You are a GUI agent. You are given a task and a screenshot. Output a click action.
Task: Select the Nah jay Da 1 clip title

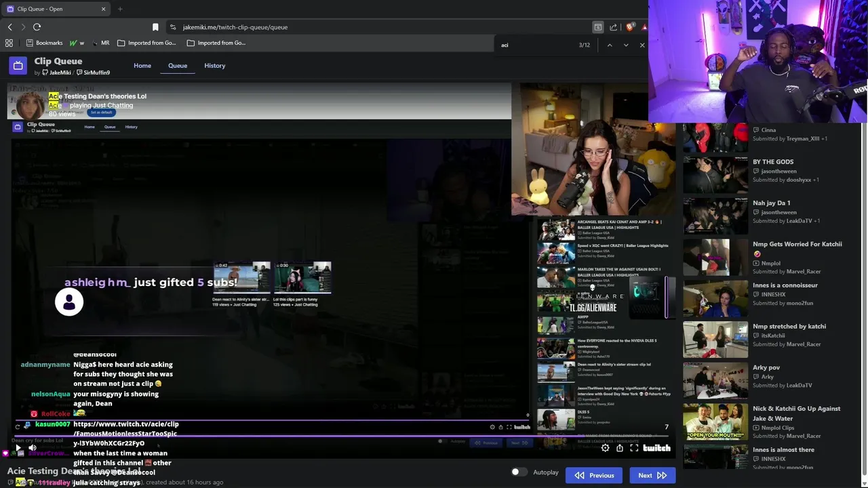(x=771, y=203)
